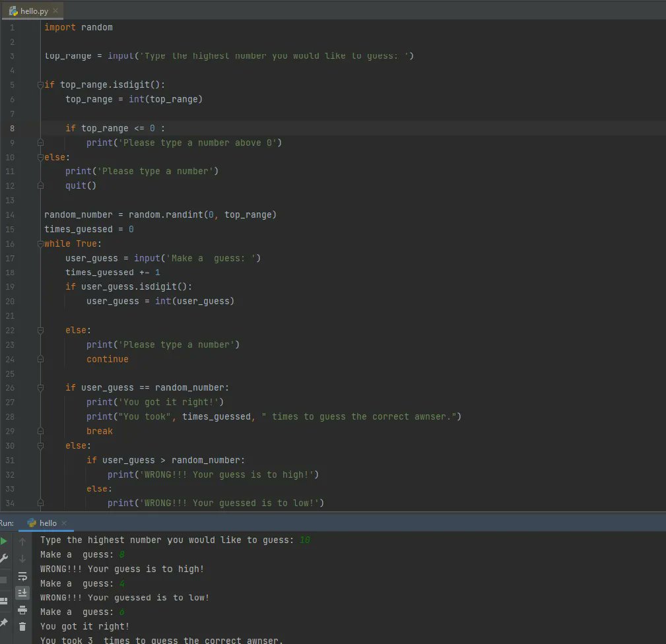The height and width of the screenshot is (644, 666).
Task: Open run configuration settings via wrench icon
Action: pyautogui.click(x=5, y=558)
